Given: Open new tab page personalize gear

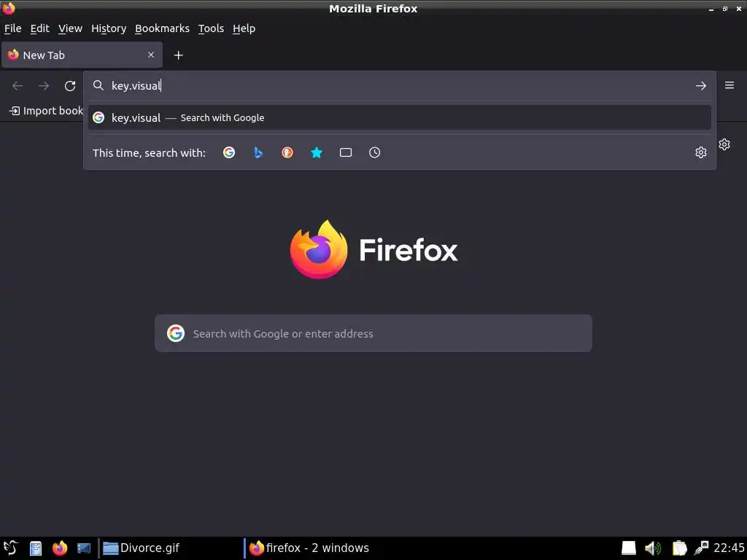Looking at the screenshot, I should pos(724,144).
